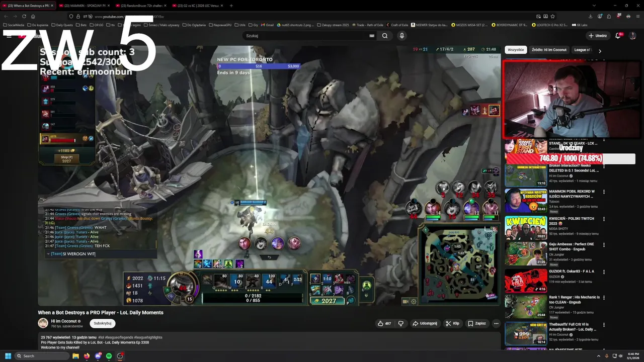Open the browser hamburger application menu
Image resolution: width=644 pixels, height=362 pixels.
coord(637,17)
